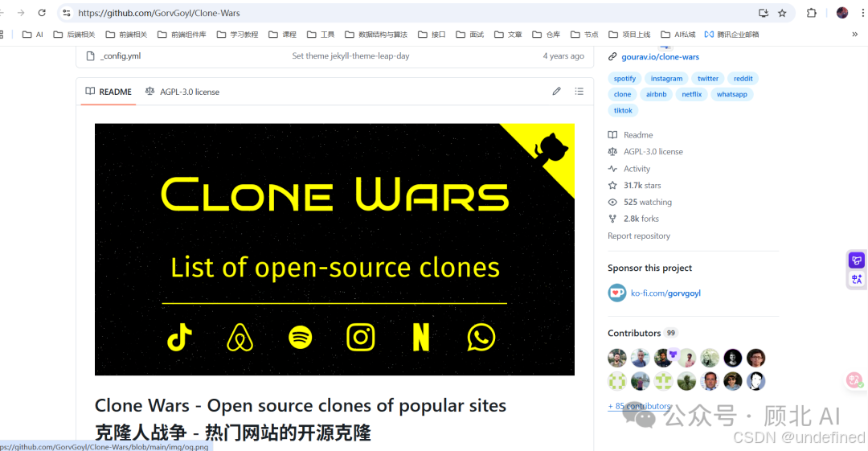Click the netflix topic tag
Viewport: 868px width, 451px height.
point(691,94)
